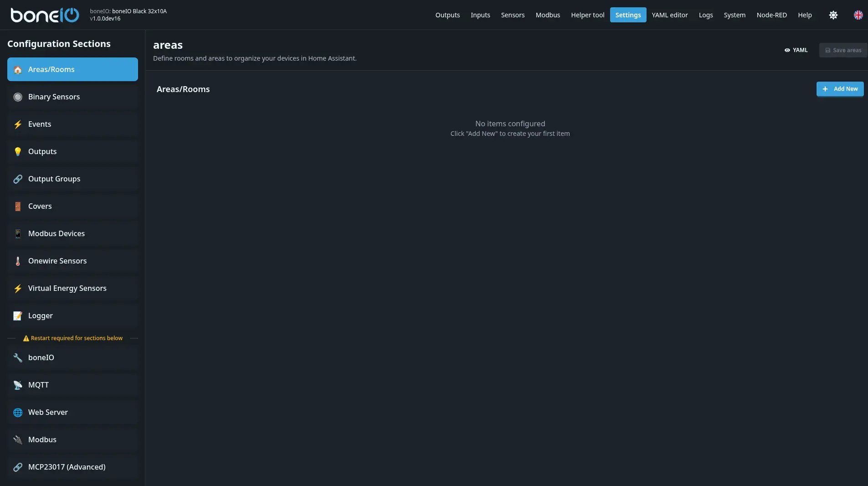Click the Outputs lightbulb icon

click(x=18, y=151)
